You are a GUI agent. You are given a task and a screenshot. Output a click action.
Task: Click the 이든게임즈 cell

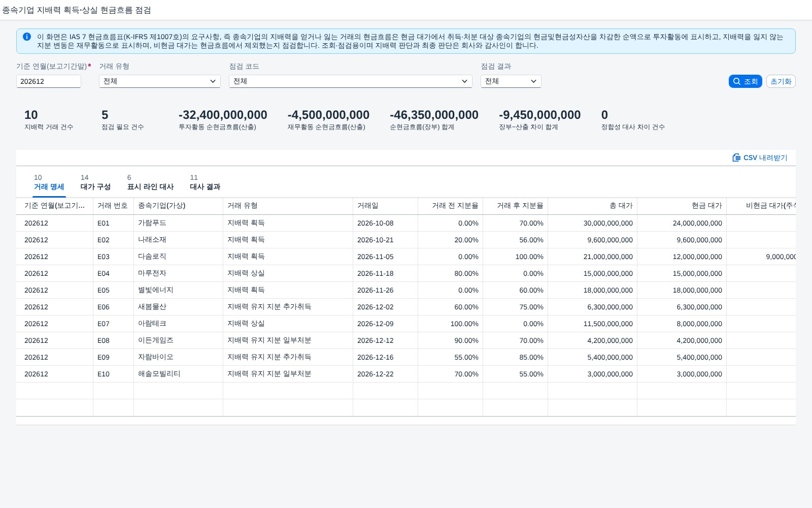[178, 340]
